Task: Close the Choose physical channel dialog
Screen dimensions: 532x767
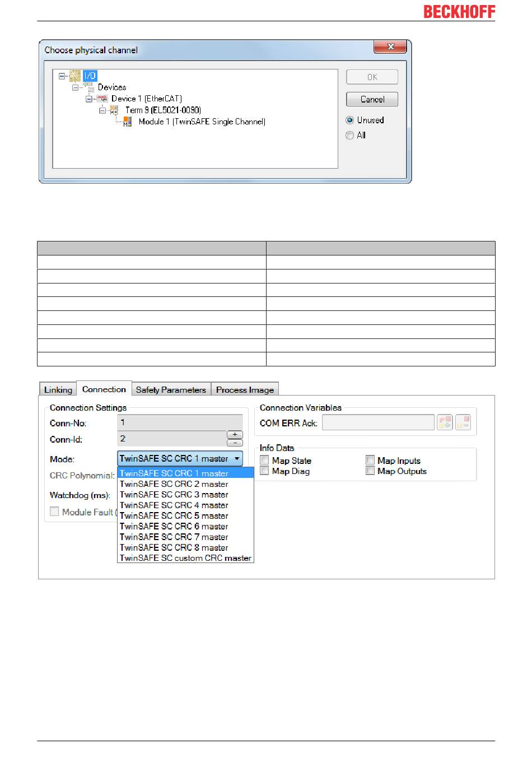Action: [x=391, y=47]
